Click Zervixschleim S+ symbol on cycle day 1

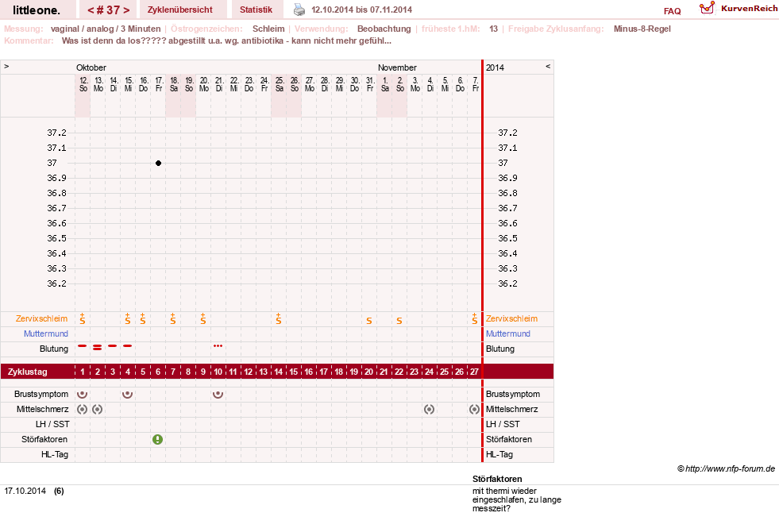(83, 319)
